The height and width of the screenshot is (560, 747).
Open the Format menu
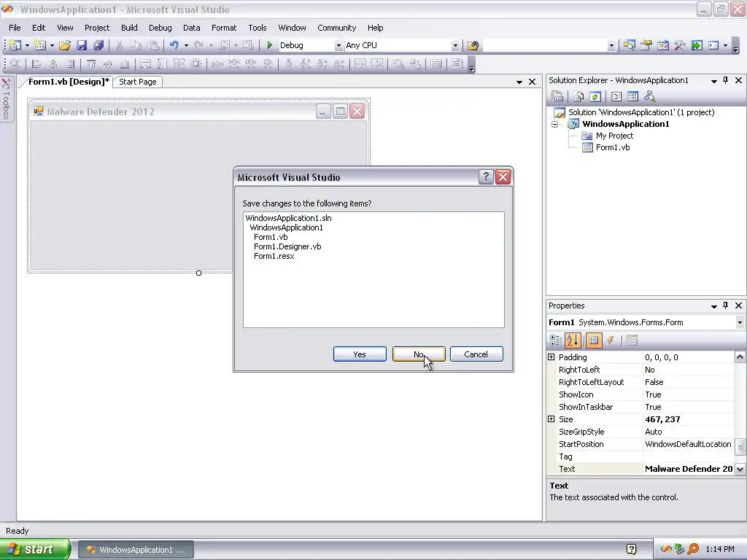point(224,28)
